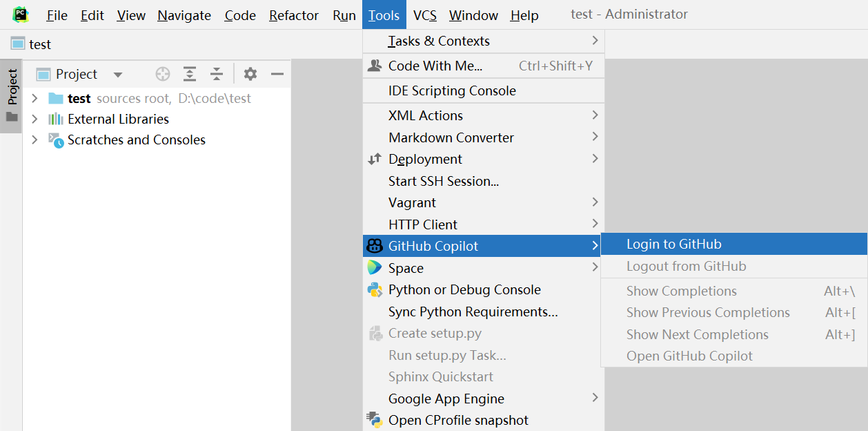This screenshot has width=868, height=431.
Task: Click the locate target crosshair icon in the Project panel
Action: pos(163,74)
